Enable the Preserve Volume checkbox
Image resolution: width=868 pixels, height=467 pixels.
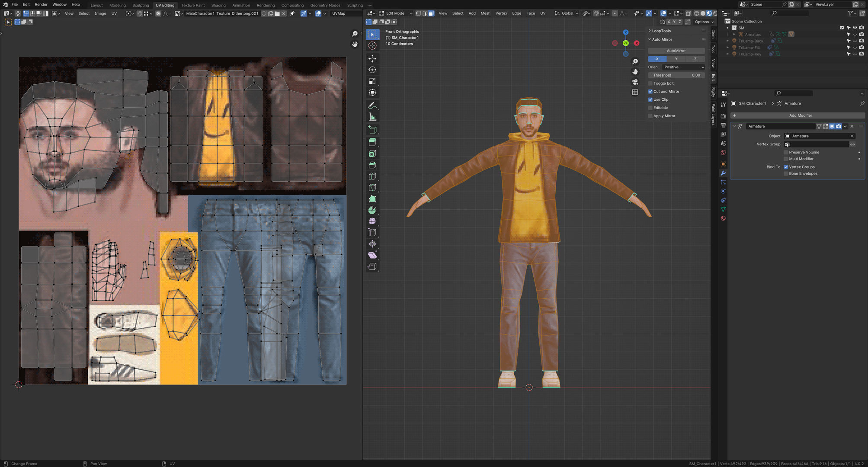[786, 152]
